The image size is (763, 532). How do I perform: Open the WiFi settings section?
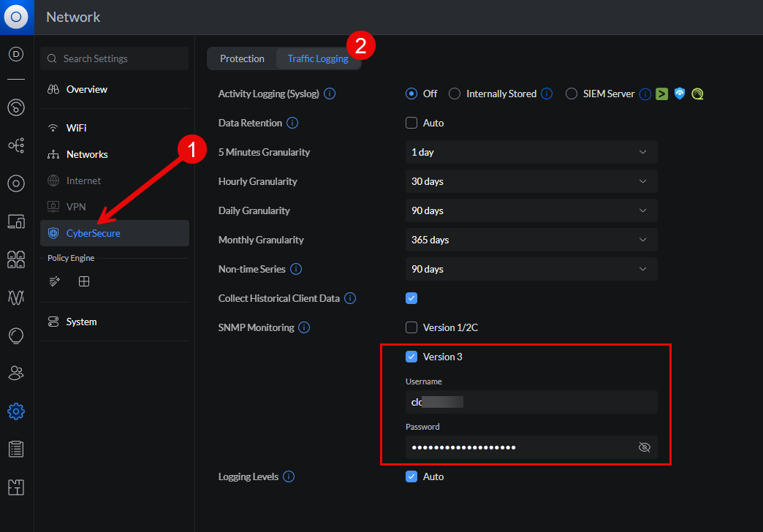click(x=76, y=128)
